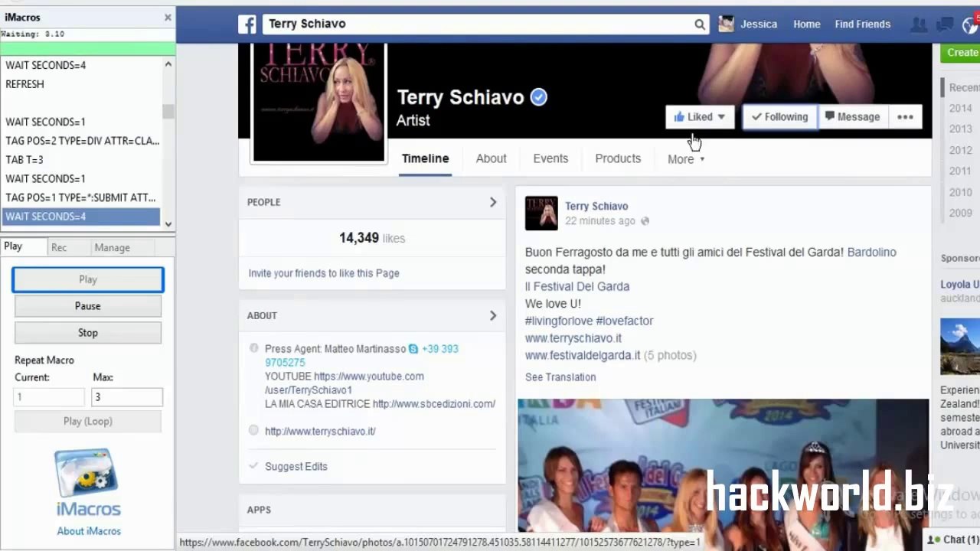This screenshot has width=980, height=551.
Task: Expand the About section arrow
Action: (x=493, y=315)
